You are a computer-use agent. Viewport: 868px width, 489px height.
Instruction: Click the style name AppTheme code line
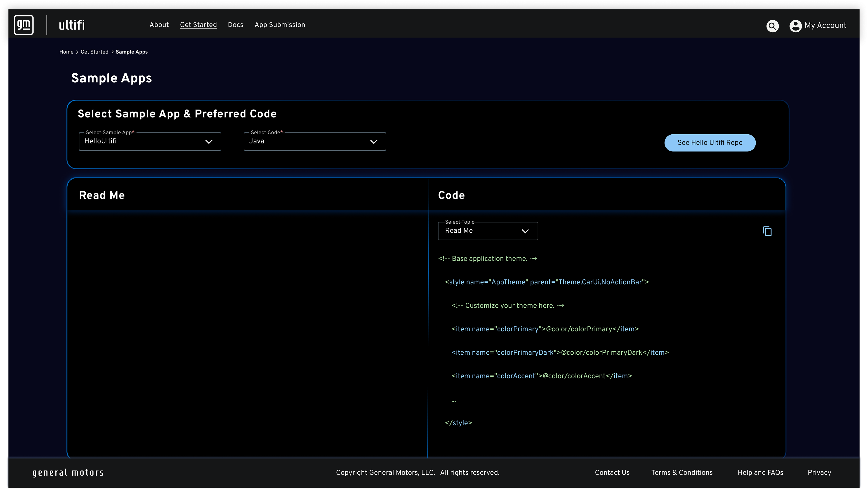(x=547, y=282)
